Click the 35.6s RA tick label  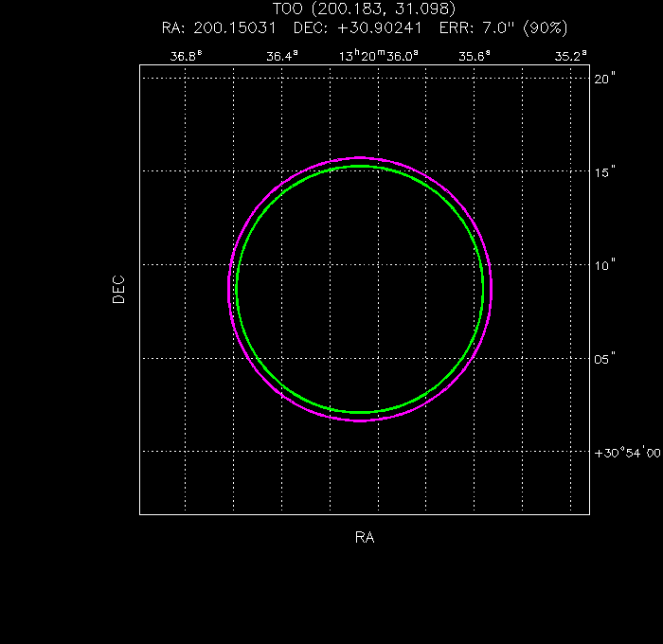coord(475,56)
